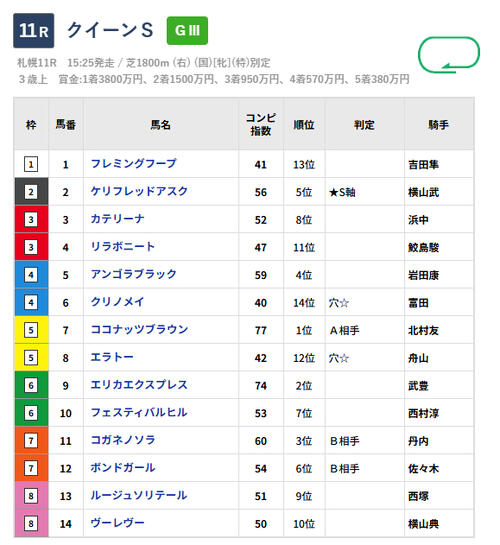Open horse フレミングフープ details
500x545 pixels.
[x=133, y=163]
